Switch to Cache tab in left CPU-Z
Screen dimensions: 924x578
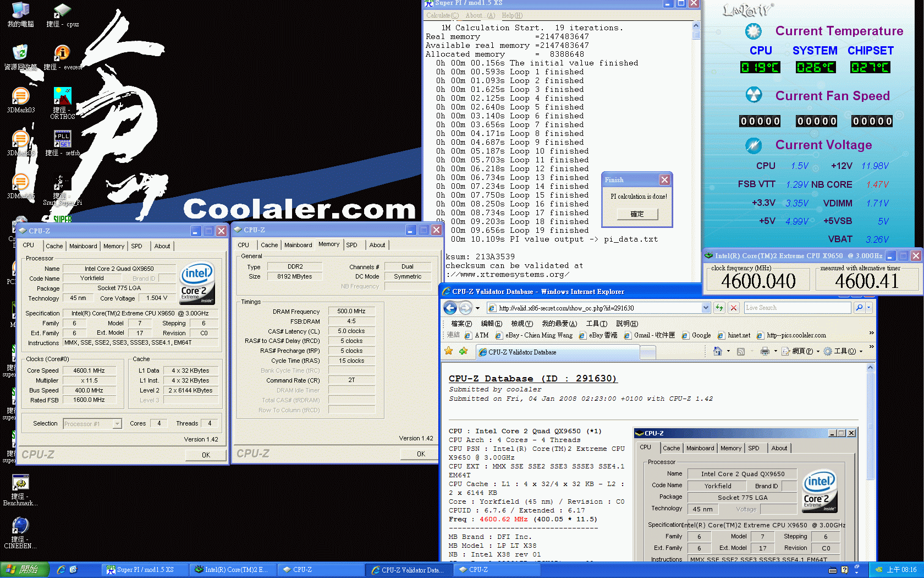[x=54, y=246]
